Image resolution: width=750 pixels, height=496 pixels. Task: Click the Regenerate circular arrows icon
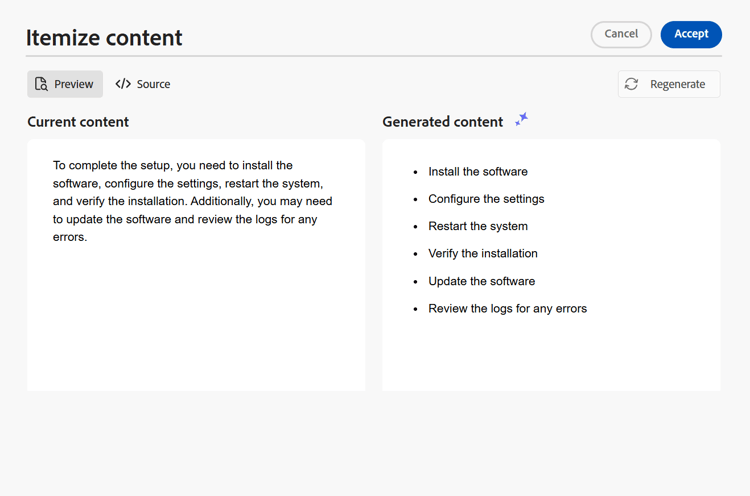coord(631,84)
